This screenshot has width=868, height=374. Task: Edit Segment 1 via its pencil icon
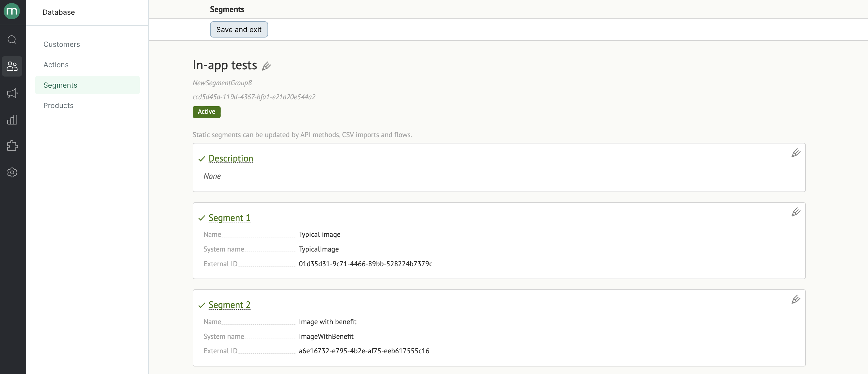click(x=796, y=213)
